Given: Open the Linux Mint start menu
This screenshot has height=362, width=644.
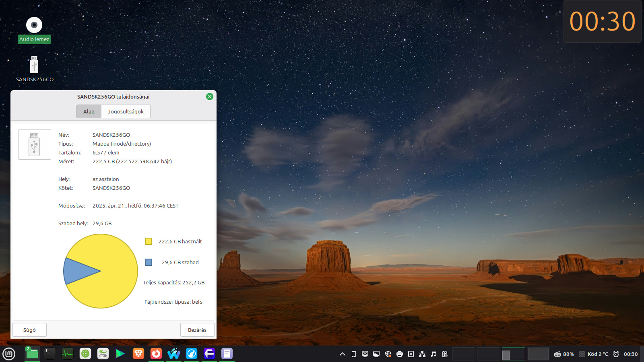Looking at the screenshot, I should (x=9, y=354).
